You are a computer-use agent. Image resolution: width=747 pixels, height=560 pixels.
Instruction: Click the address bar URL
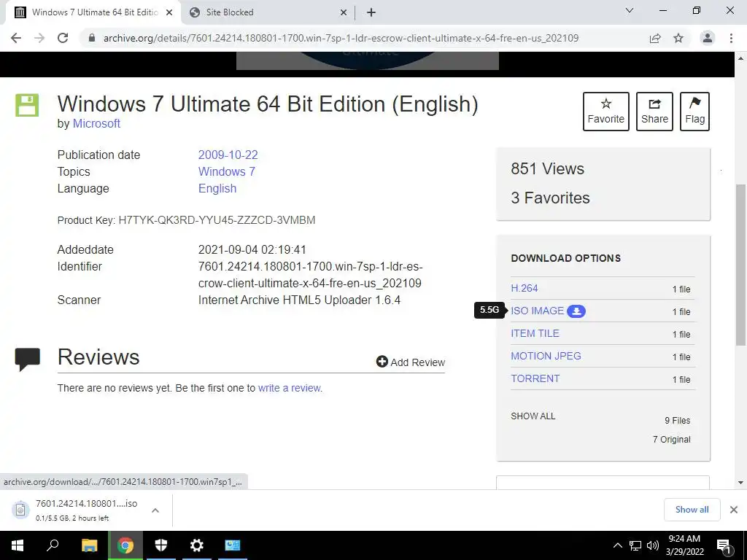(x=341, y=38)
